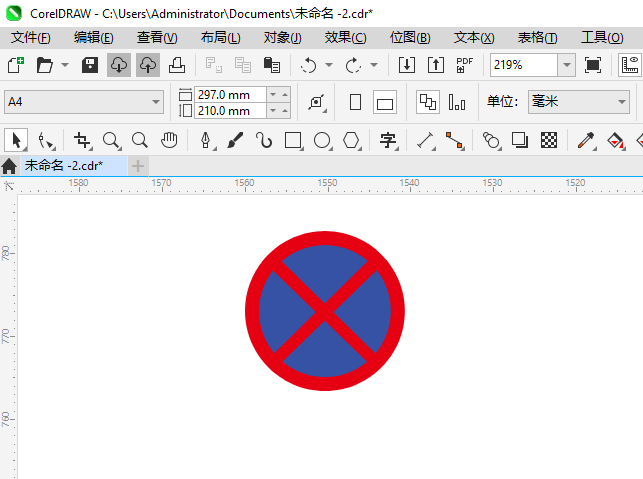Open the 对象(J) menu
The width and height of the screenshot is (643, 479).
(283, 38)
